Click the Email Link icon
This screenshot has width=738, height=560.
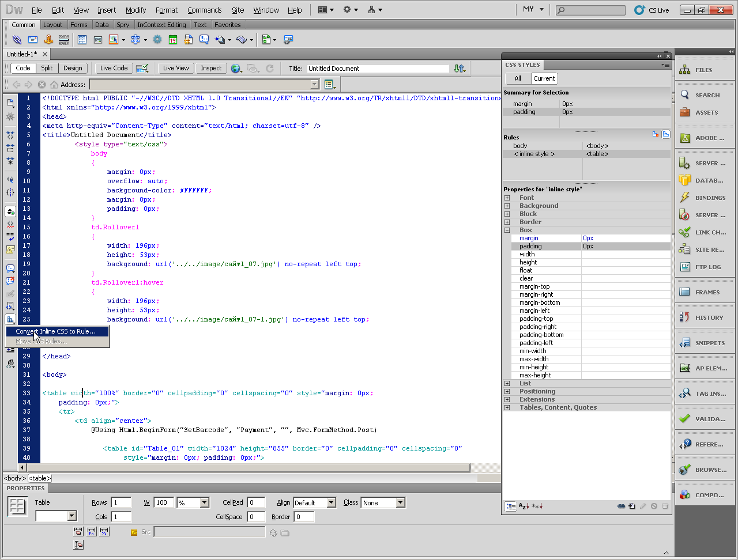tap(33, 40)
